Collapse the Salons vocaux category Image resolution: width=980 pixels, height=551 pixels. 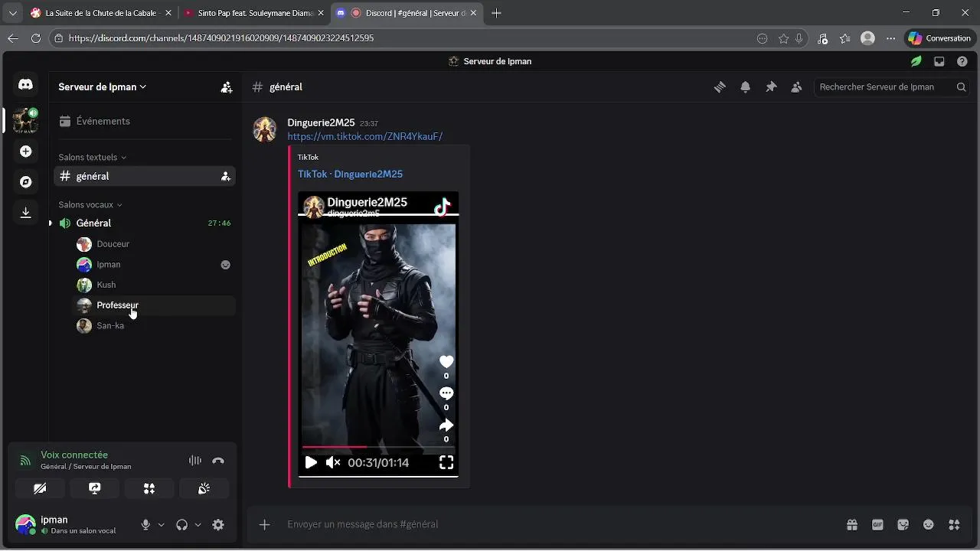coord(90,205)
